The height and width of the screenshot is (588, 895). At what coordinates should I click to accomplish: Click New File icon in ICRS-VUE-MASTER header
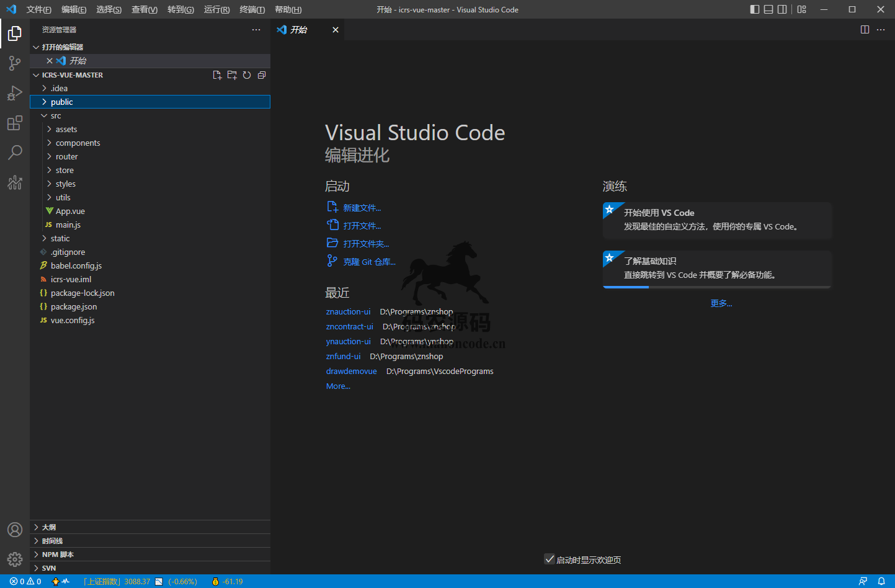pos(217,75)
